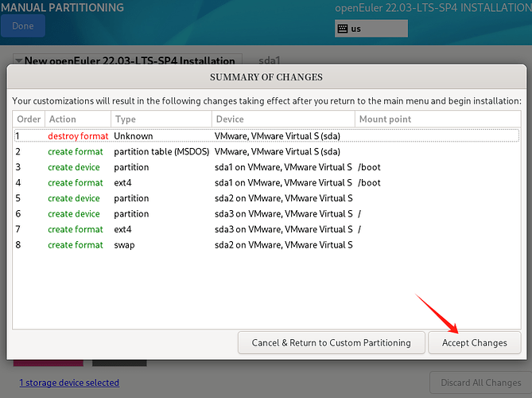The width and height of the screenshot is (532, 398).
Task: Click sda2 device cell in row 8
Action: click(284, 245)
